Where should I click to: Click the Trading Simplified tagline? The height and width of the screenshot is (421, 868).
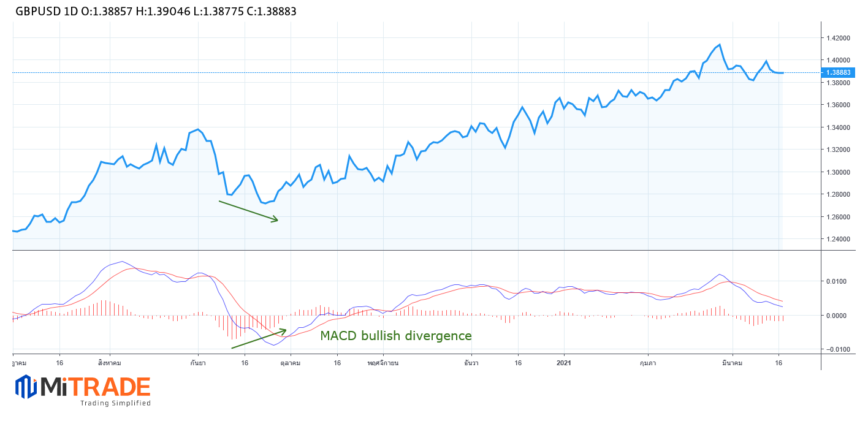click(x=115, y=403)
